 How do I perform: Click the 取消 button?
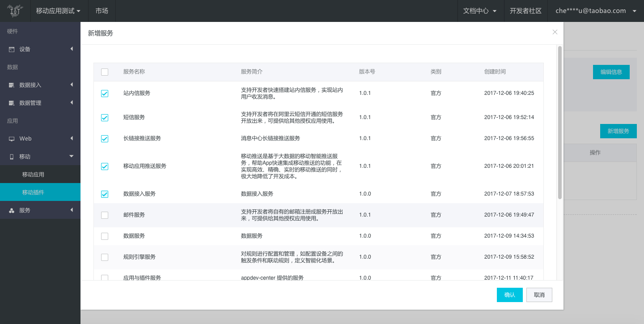(x=539, y=295)
